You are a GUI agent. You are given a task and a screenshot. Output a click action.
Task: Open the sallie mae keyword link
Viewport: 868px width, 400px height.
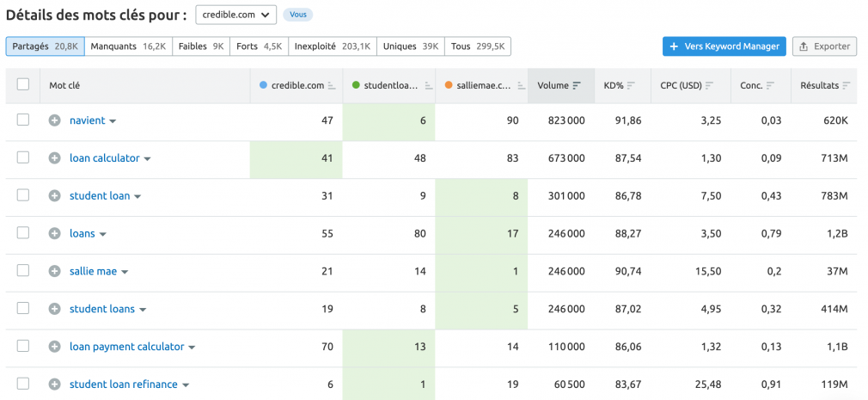pyautogui.click(x=93, y=272)
